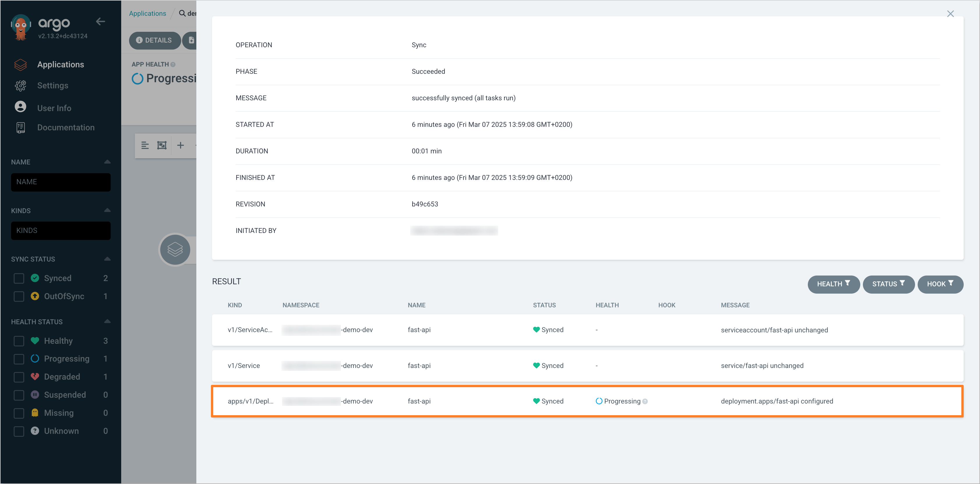The width and height of the screenshot is (980, 484).
Task: Click the plus zoom-in toolbar icon
Action: 181,145
